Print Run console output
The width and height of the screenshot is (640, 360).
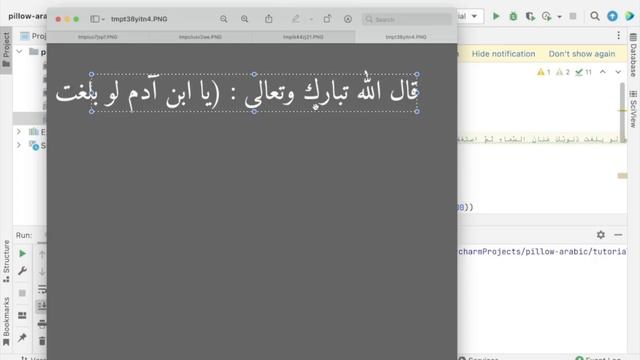pyautogui.click(x=42, y=324)
